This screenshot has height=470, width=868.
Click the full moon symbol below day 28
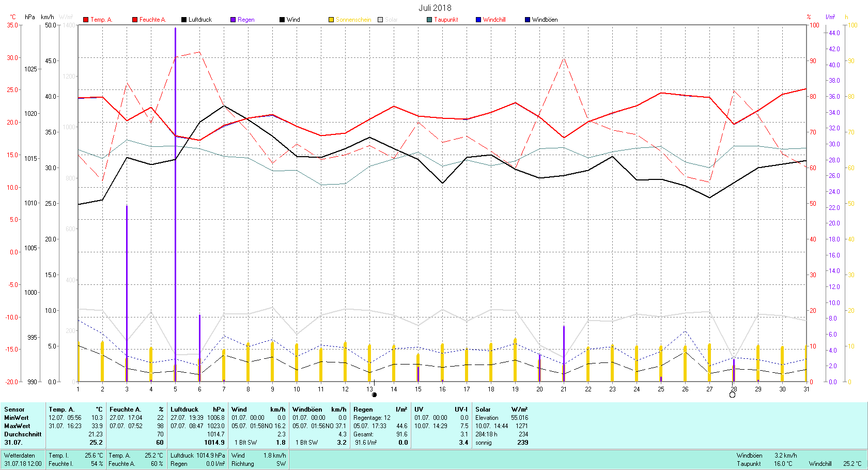pyautogui.click(x=732, y=395)
